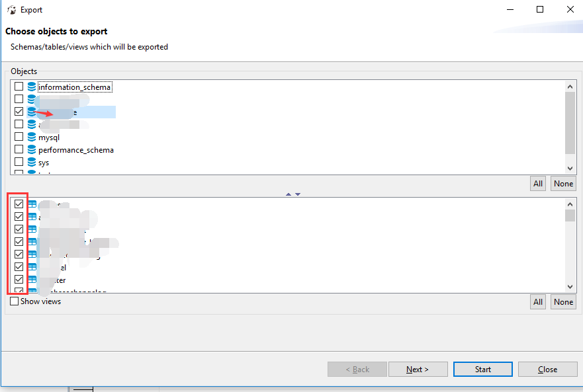Click the down arrow between the two object panes
The height and width of the screenshot is (392, 583).
tap(297, 194)
